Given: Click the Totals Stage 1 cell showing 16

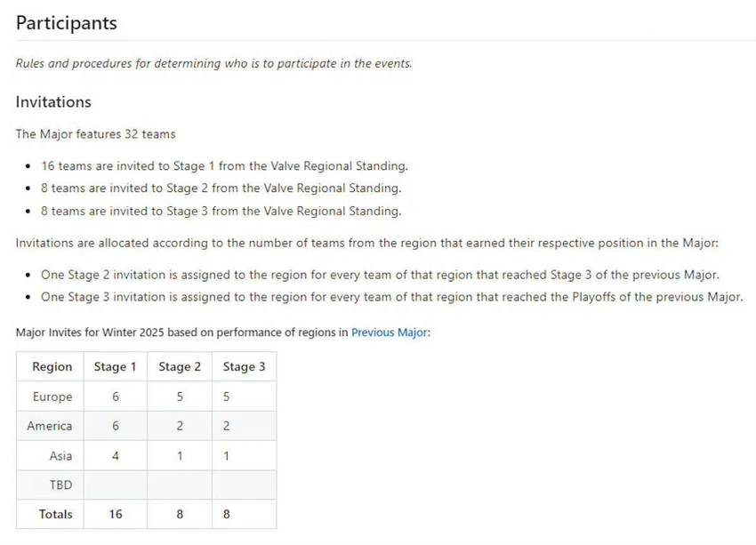Looking at the screenshot, I should point(116,514).
